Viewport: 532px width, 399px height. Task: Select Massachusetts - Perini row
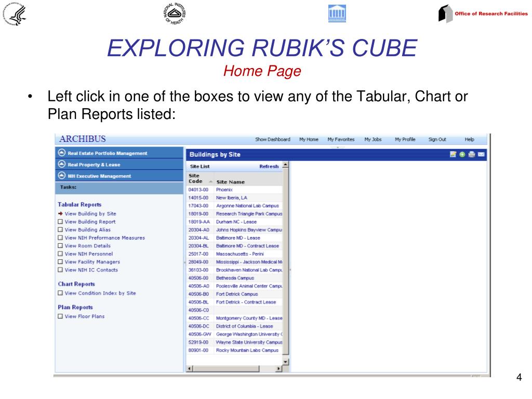tap(234, 254)
